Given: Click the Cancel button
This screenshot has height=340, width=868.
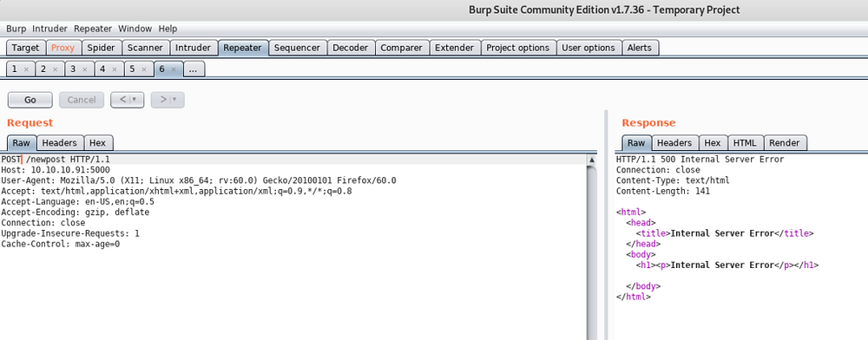Looking at the screenshot, I should pos(82,100).
